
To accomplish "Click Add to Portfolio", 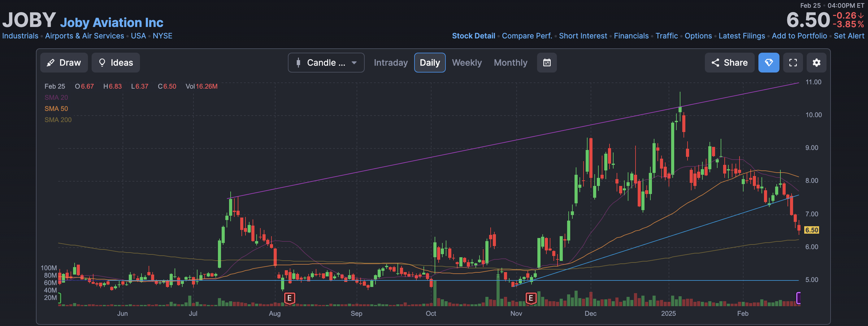I will (799, 36).
